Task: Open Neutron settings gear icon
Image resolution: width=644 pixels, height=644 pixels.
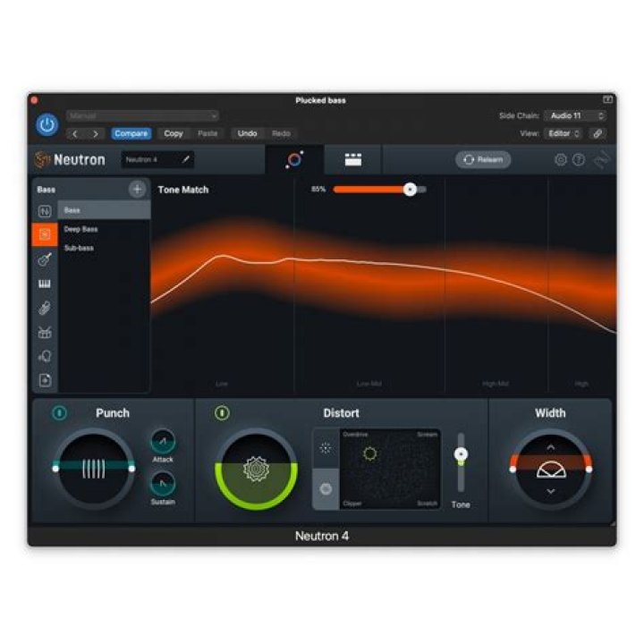Action: tap(561, 160)
